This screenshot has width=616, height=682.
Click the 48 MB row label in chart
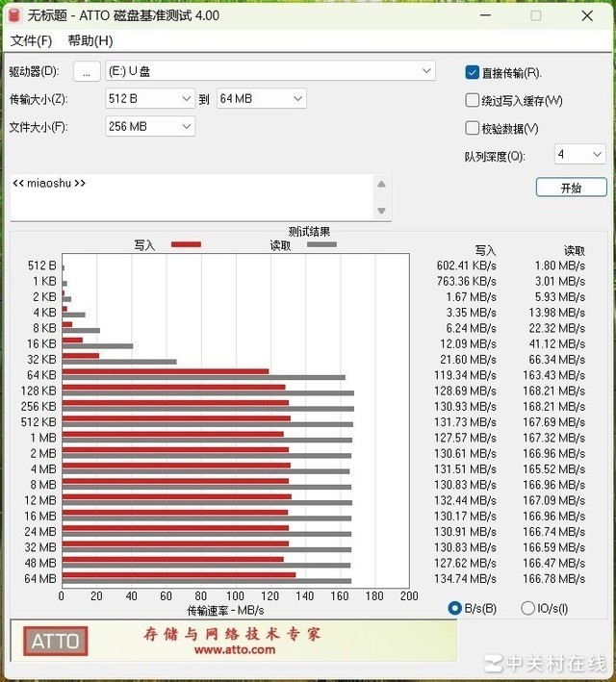tap(40, 563)
